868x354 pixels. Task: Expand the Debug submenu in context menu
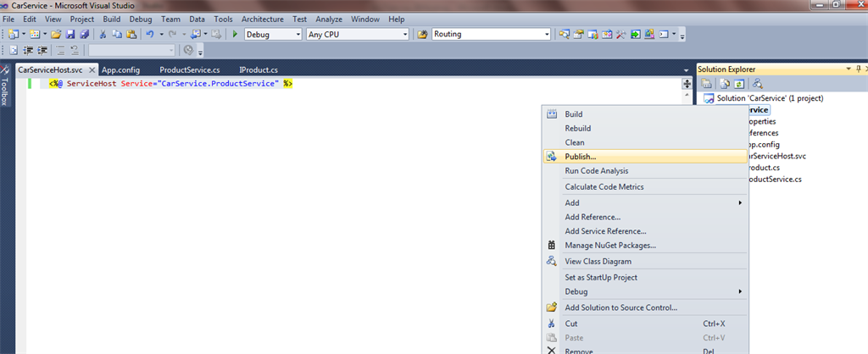645,291
